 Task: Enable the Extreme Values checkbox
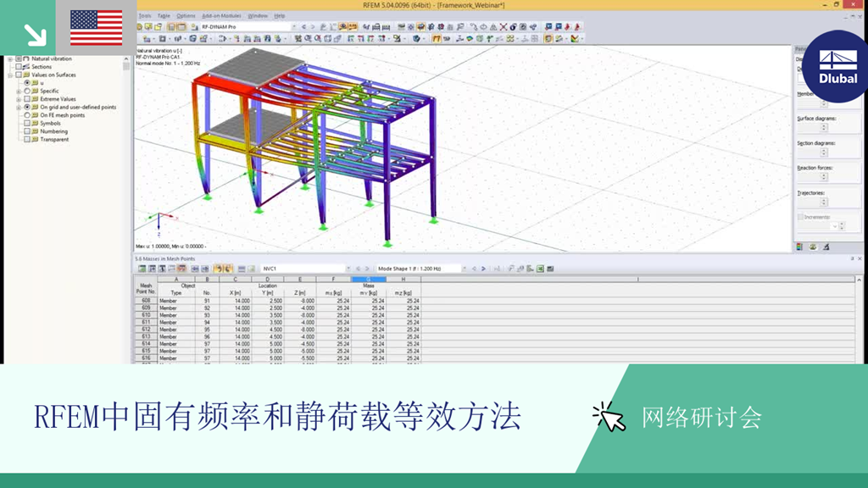click(26, 99)
